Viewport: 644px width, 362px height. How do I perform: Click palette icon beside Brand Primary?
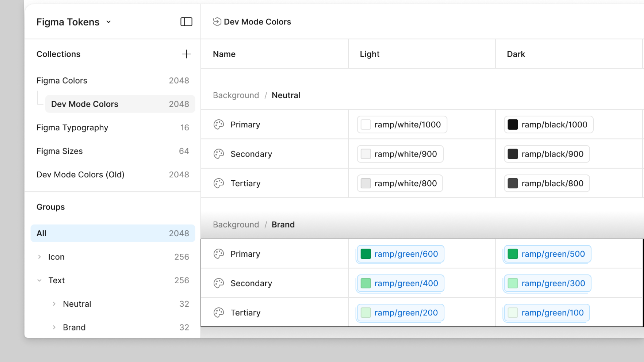tap(219, 254)
